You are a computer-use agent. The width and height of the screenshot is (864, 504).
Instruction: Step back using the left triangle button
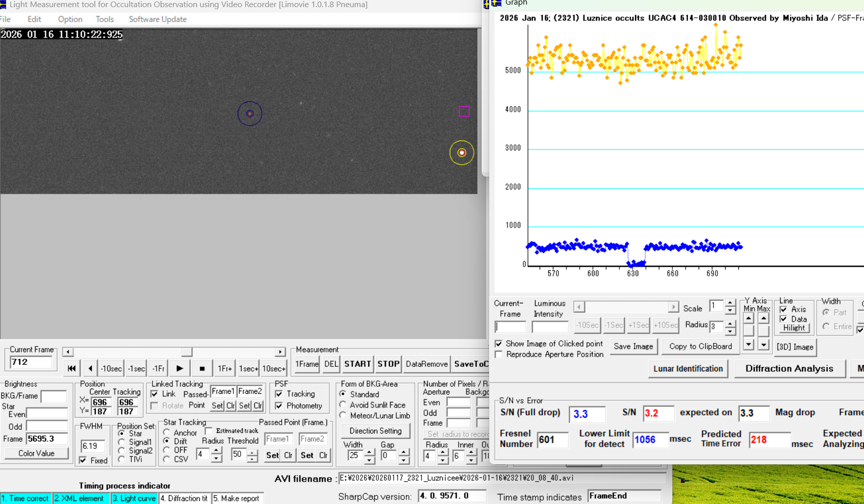(91, 368)
